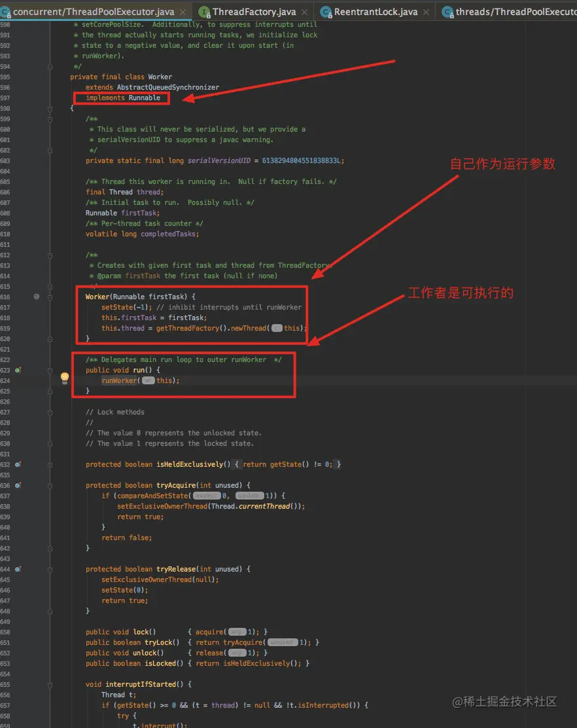
Task: Click the 'serialVersionUID' field name
Action: click(x=219, y=160)
